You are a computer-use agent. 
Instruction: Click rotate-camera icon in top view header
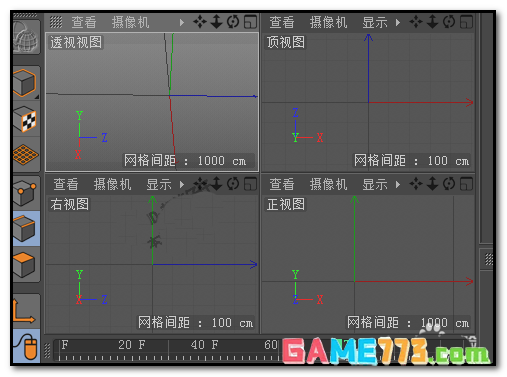(449, 22)
